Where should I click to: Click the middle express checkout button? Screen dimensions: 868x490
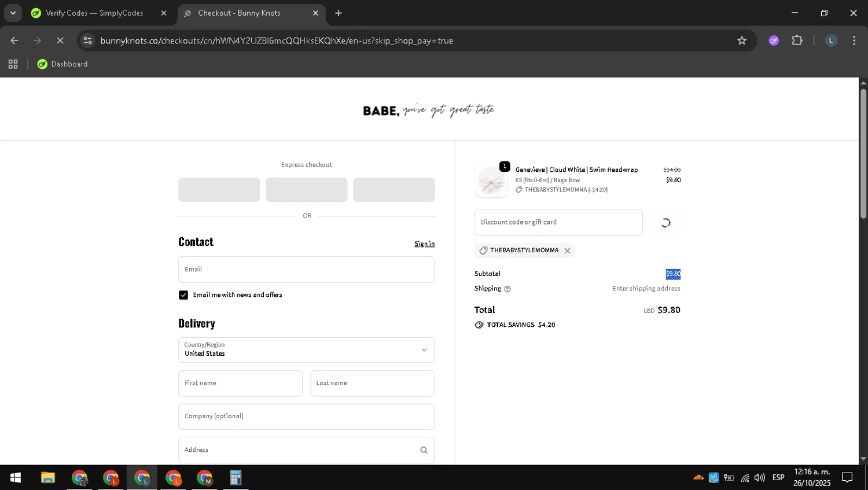point(306,190)
